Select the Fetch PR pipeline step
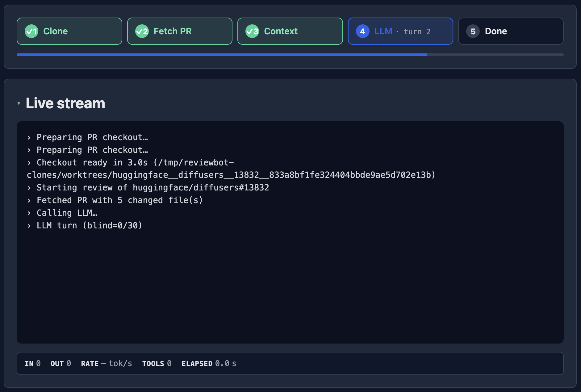 pyautogui.click(x=180, y=31)
